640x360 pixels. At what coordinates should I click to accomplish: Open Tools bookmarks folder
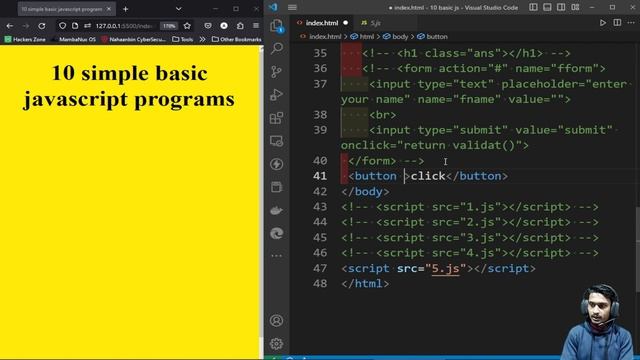point(182,40)
